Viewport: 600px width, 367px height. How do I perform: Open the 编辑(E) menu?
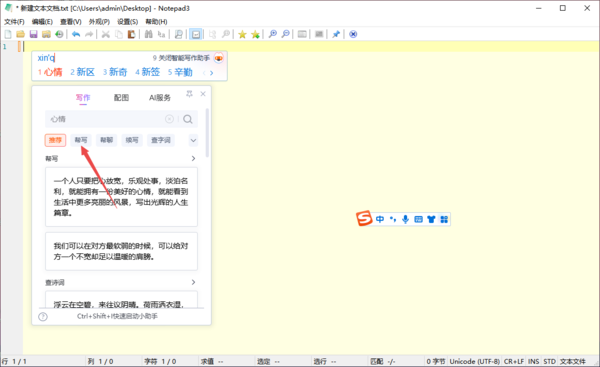tap(42, 22)
